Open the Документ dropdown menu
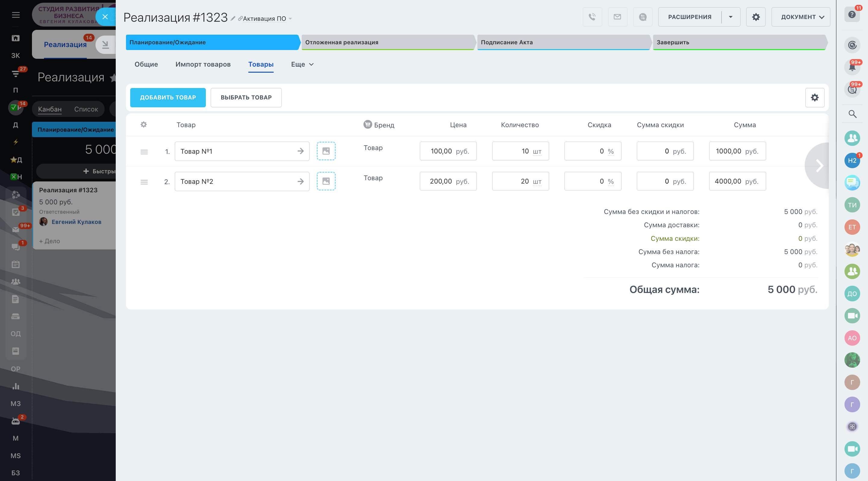 [x=800, y=17]
